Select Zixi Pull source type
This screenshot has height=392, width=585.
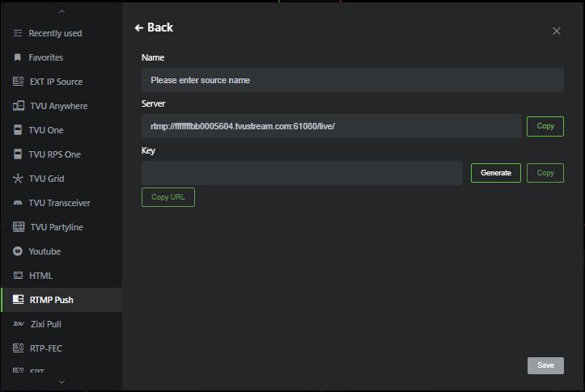61,324
